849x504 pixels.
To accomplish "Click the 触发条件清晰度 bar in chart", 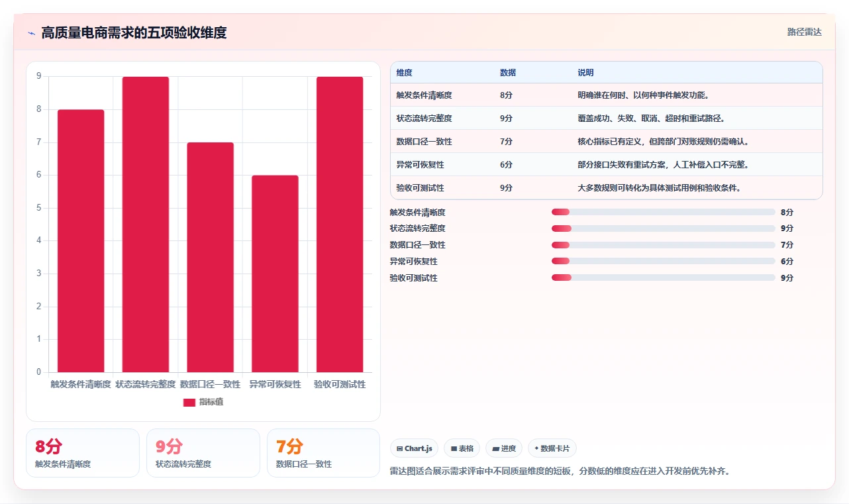I will [81, 241].
